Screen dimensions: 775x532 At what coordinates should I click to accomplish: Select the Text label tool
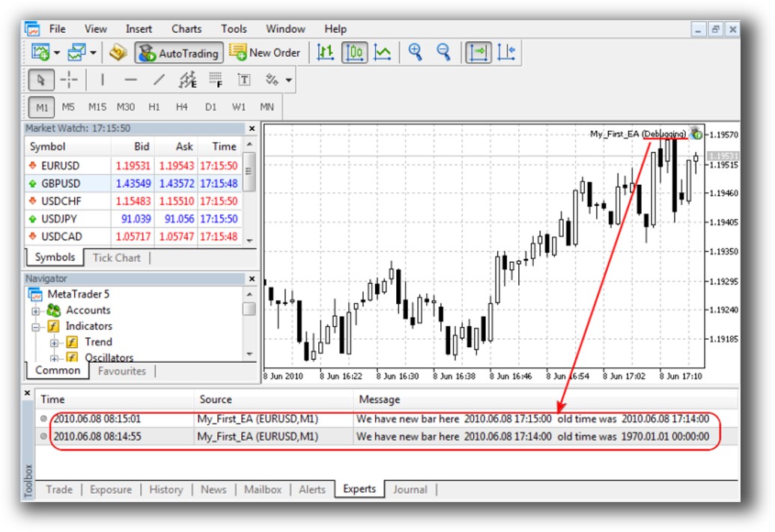244,80
